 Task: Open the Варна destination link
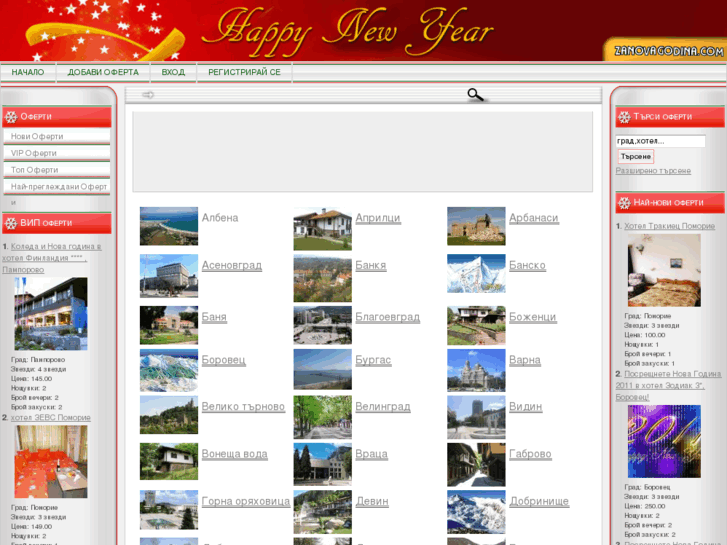coord(525,360)
